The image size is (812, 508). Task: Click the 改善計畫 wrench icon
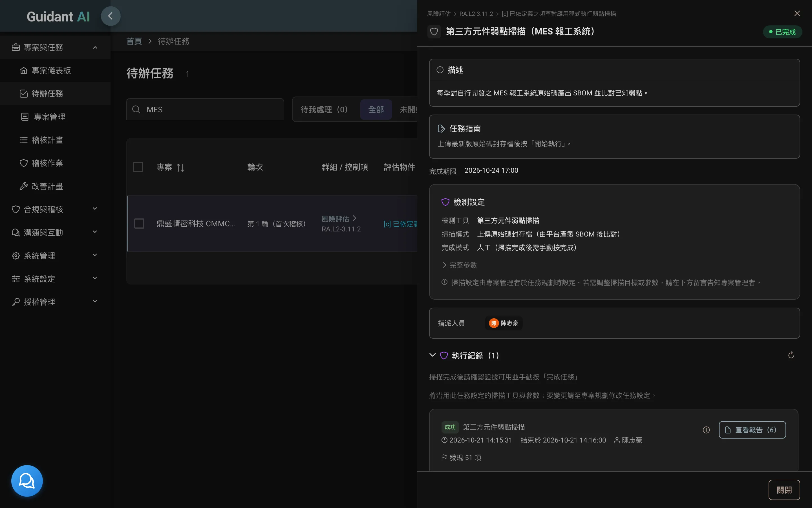(23, 187)
